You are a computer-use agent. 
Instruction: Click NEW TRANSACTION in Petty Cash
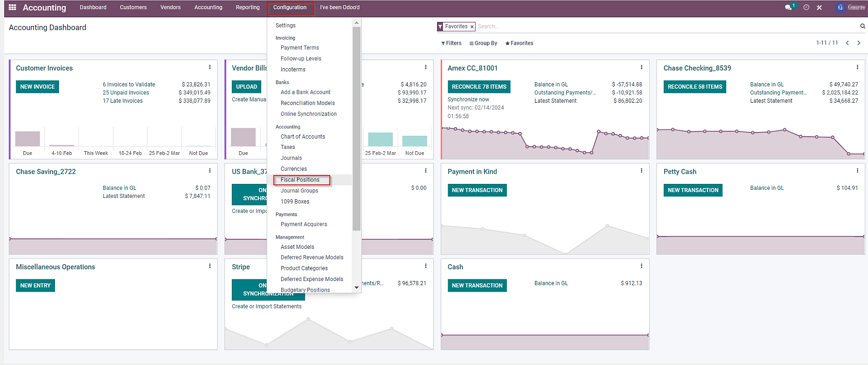(693, 190)
